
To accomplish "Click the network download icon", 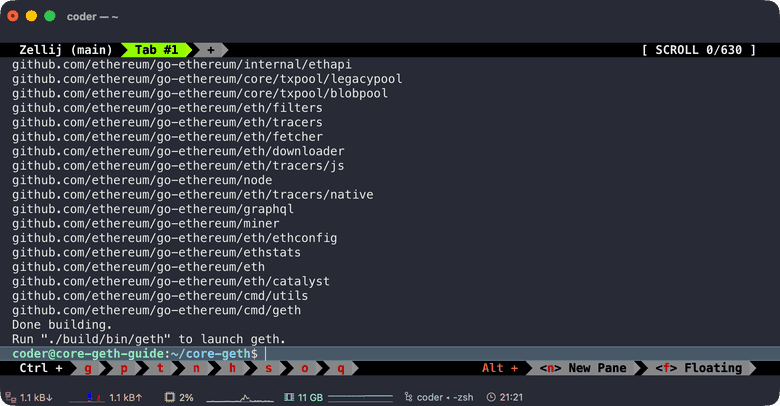I will [x=10, y=397].
